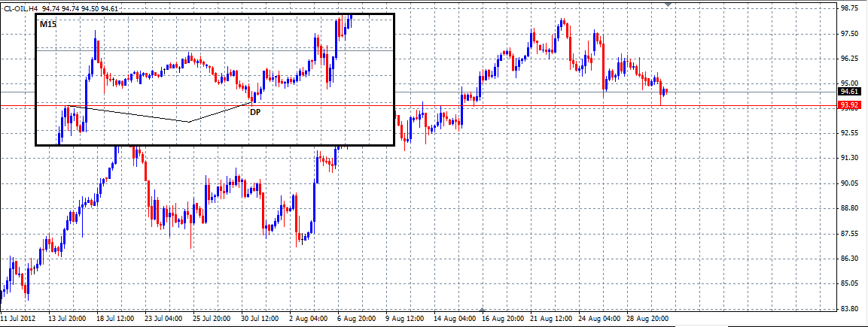
Task: Click the chart shift triangle at top
Action: coord(670,5)
